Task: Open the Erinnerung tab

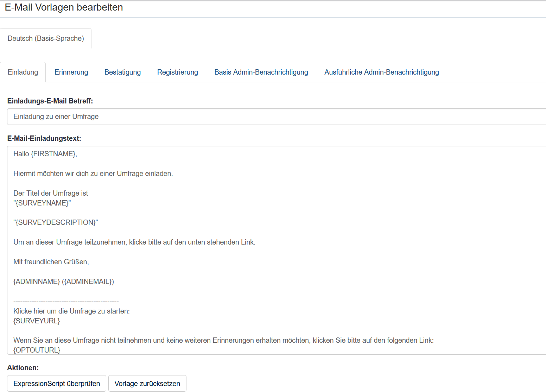Action: (71, 72)
